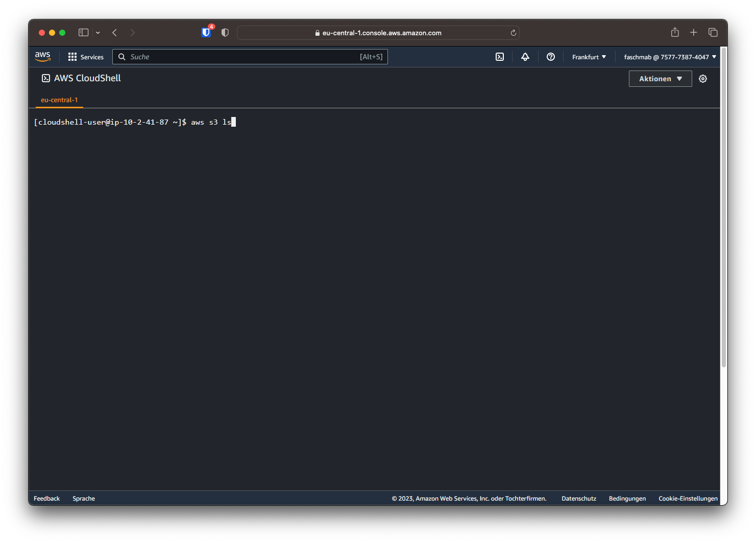Open CloudShell settings gear
This screenshot has height=543, width=756.
(x=703, y=79)
